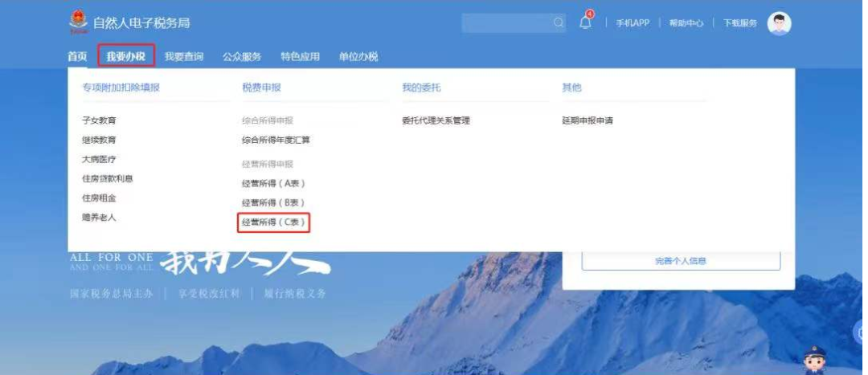
Task: Click the notification bell icon
Action: [x=586, y=22]
